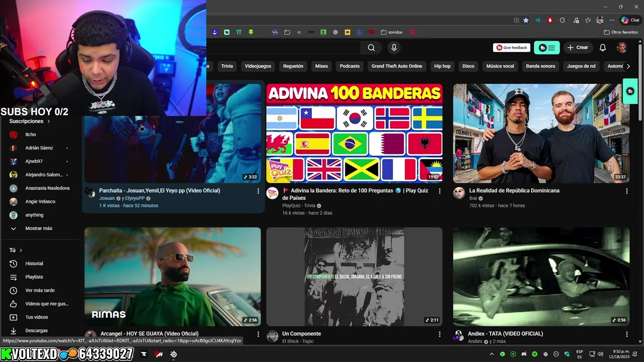This screenshot has width=644, height=362.
Task: Expand subscriptions list with Mostrar más
Action: point(39,228)
